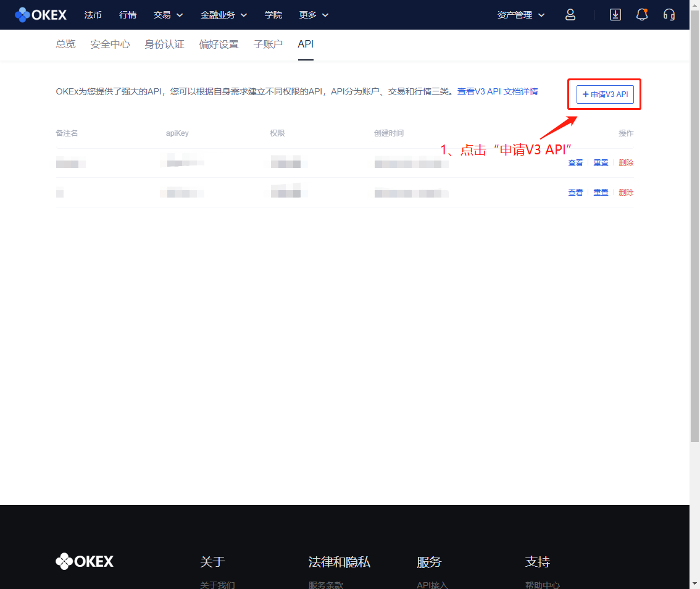Click 删除 for the second API key
The image size is (700, 589).
(x=626, y=193)
